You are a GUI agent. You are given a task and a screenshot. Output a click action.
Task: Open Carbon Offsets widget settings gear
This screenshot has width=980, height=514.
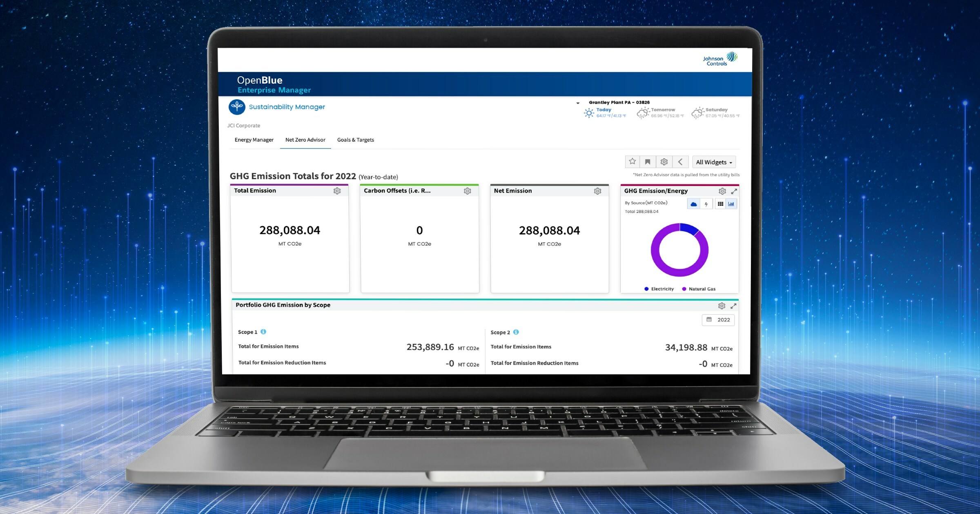point(468,191)
